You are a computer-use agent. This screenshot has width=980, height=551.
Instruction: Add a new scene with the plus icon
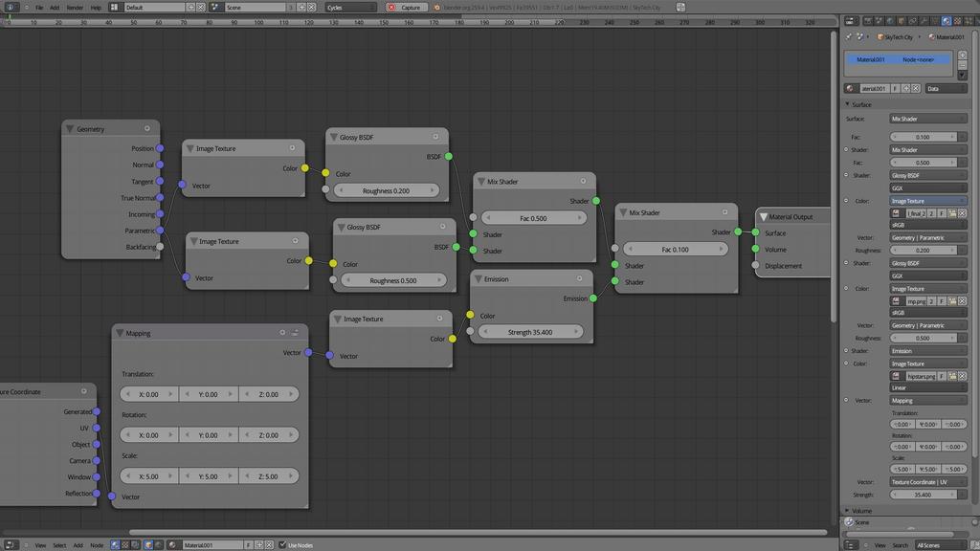(x=301, y=7)
